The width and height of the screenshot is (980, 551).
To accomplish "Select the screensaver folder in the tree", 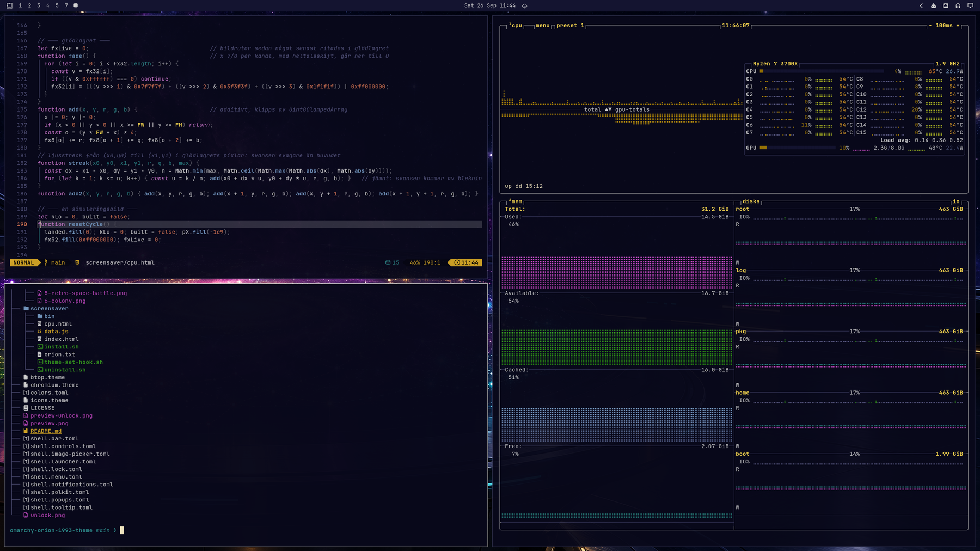I will click(46, 309).
